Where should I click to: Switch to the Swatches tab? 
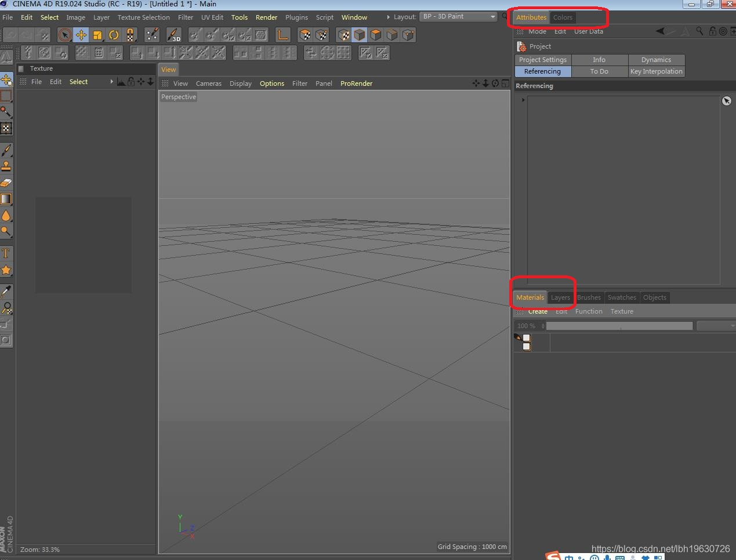click(x=622, y=297)
